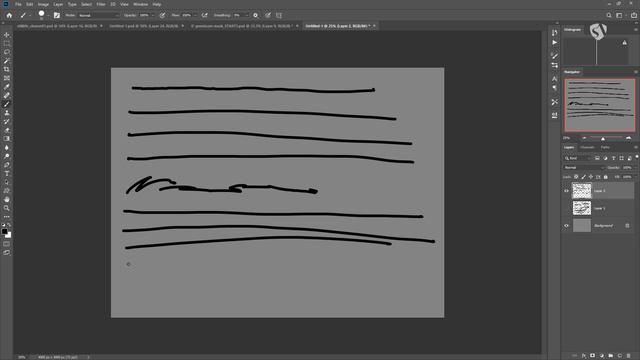This screenshot has width=640, height=360.
Task: Open the Window menu
Action: [x=140, y=4]
